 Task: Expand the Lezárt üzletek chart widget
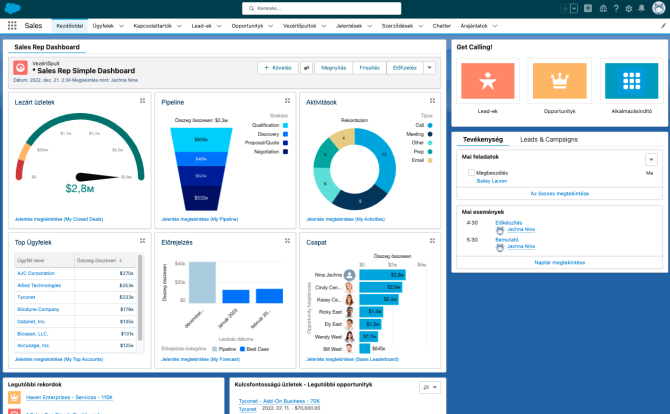pyautogui.click(x=143, y=101)
